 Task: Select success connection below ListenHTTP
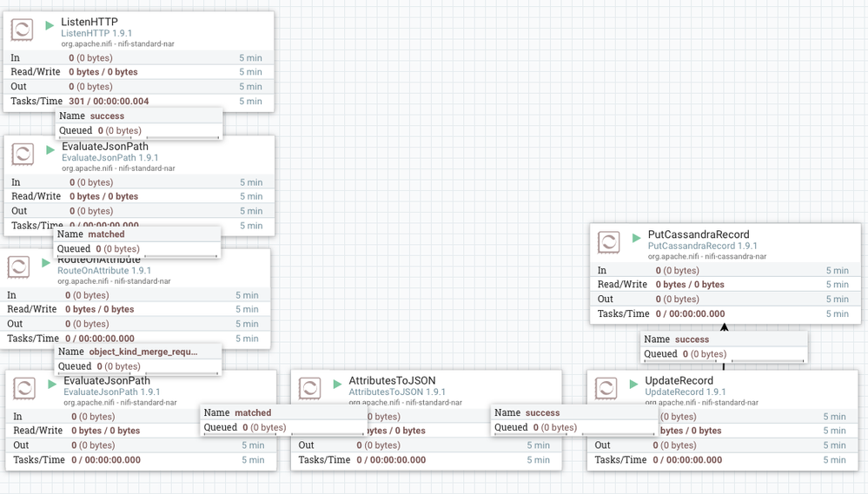pyautogui.click(x=140, y=122)
